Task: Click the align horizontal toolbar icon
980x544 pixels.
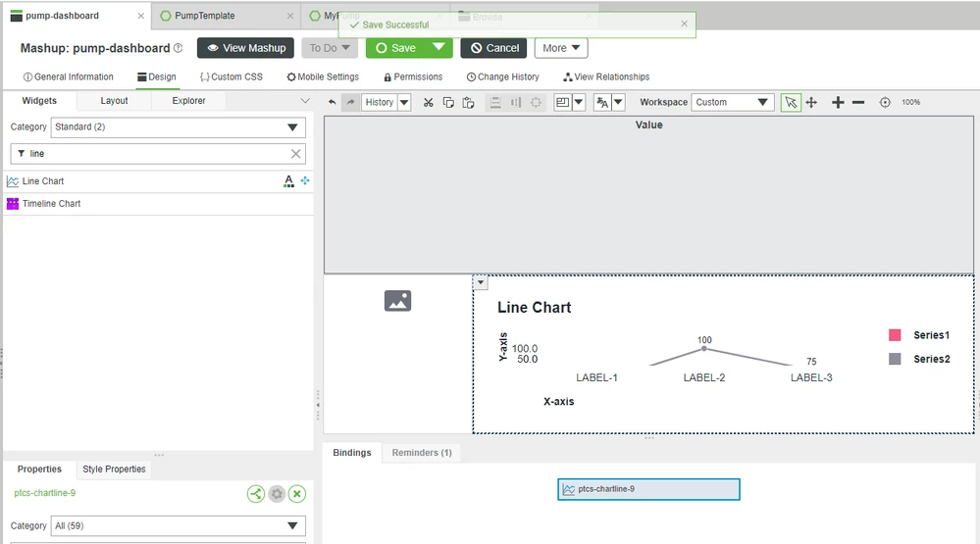Action: [x=516, y=103]
